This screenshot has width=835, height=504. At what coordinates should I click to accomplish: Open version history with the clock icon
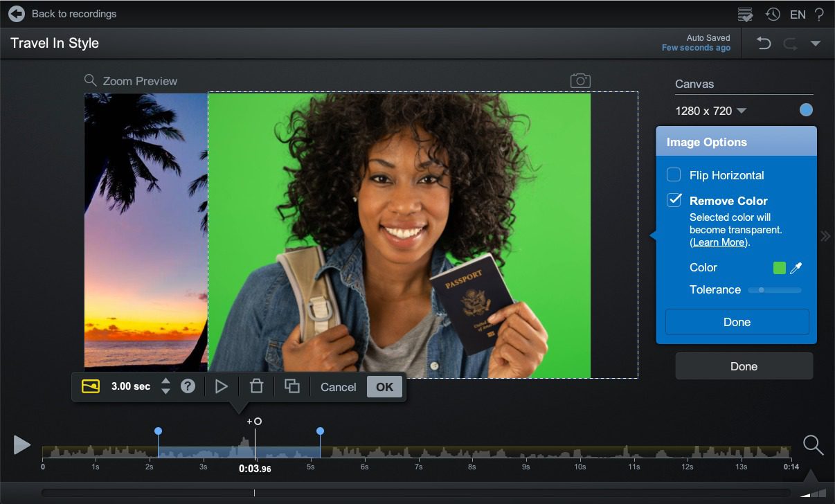click(x=773, y=14)
